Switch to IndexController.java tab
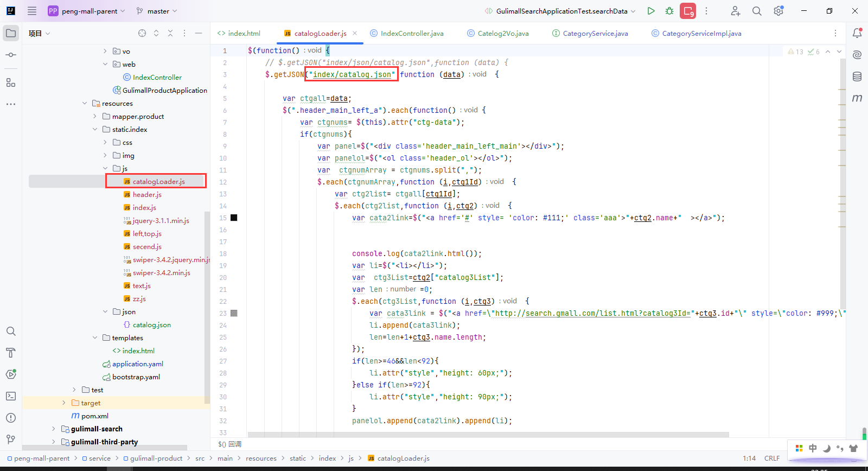Screen dimensions: 868x471 407,33
